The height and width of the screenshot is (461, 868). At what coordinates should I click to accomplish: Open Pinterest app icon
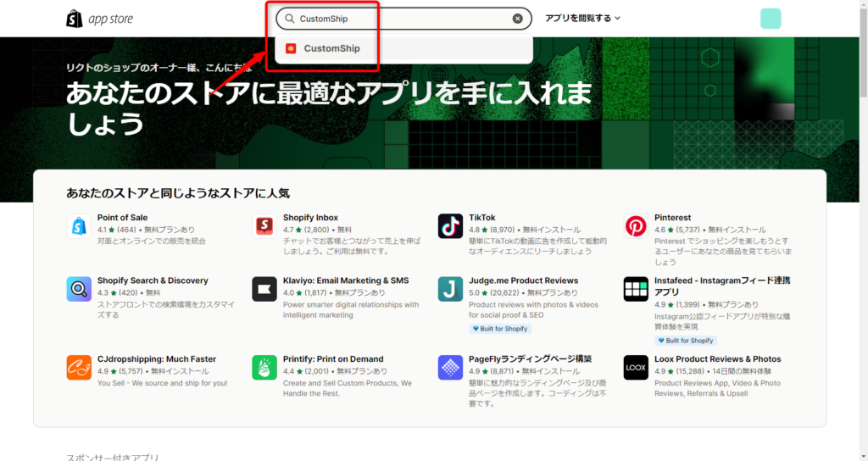point(636,225)
